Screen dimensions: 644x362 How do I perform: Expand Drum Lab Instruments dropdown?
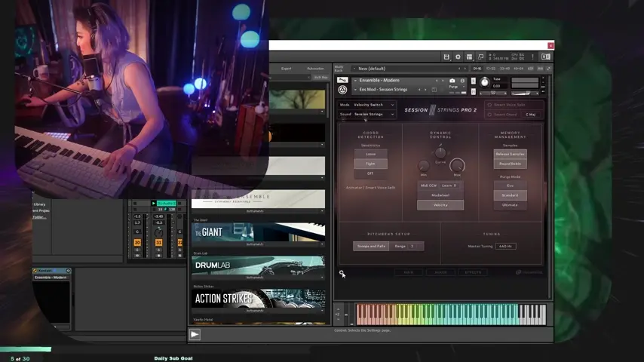click(322, 278)
